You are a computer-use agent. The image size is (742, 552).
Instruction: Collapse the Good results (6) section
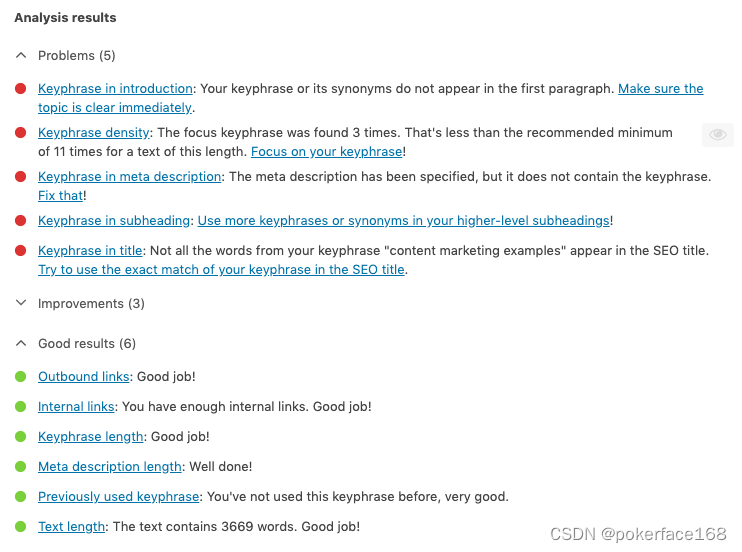(76, 343)
